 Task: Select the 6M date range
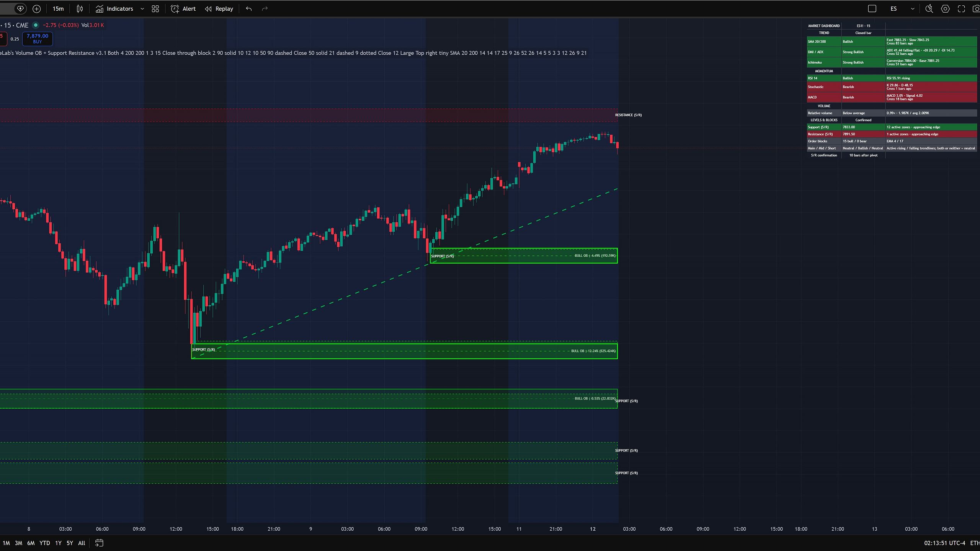point(31,543)
